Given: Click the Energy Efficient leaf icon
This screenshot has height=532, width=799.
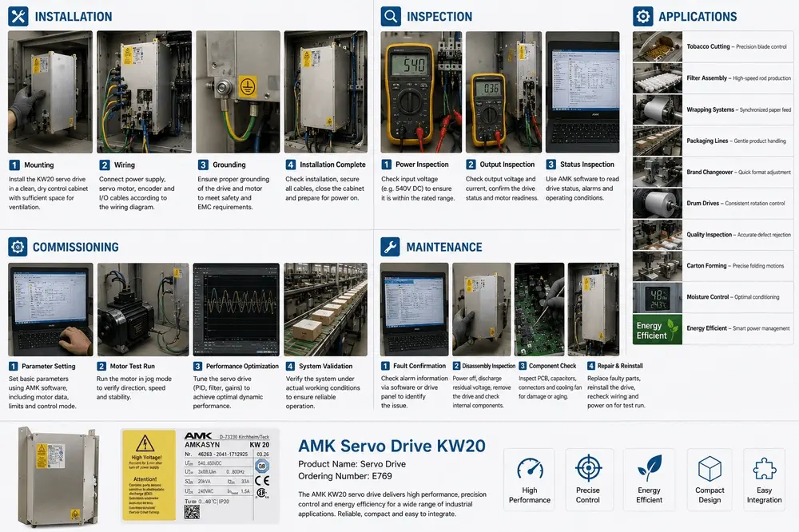Looking at the screenshot, I should pos(649,468).
